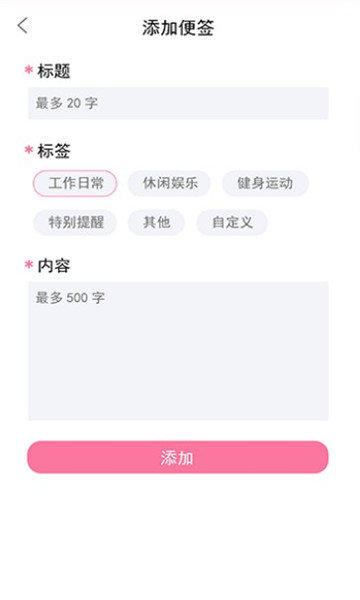This screenshot has width=360, height=600.
Task: Click the red asterisk beside 内容
Action: point(29,264)
